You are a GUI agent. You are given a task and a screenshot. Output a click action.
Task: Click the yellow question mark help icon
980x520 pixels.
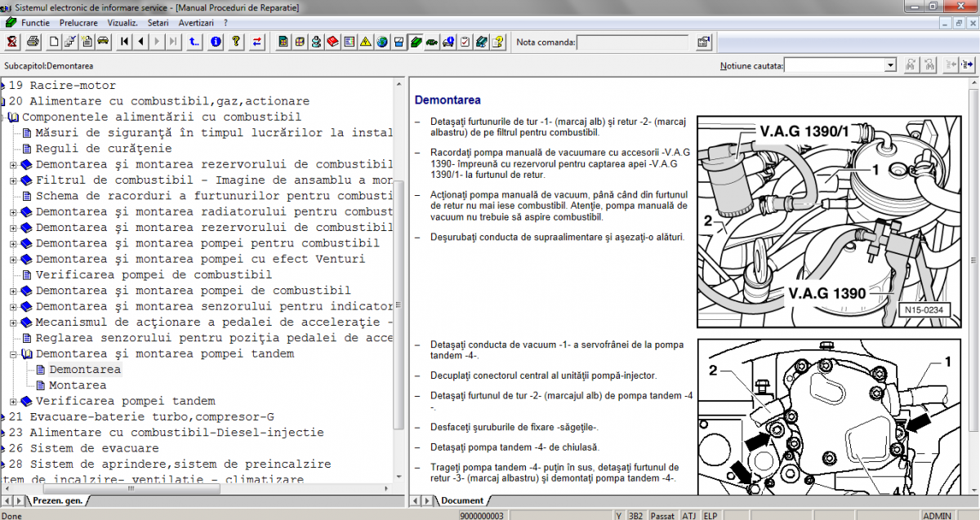[x=236, y=42]
